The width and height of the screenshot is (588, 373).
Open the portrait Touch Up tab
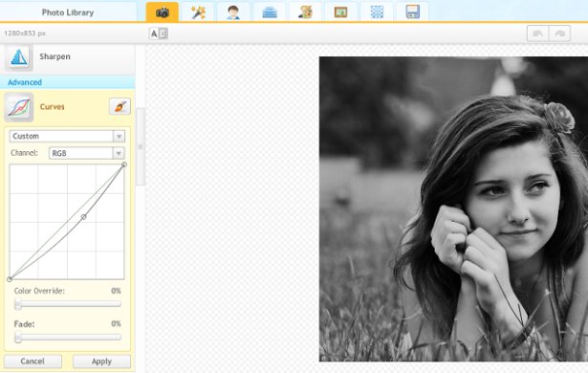233,12
